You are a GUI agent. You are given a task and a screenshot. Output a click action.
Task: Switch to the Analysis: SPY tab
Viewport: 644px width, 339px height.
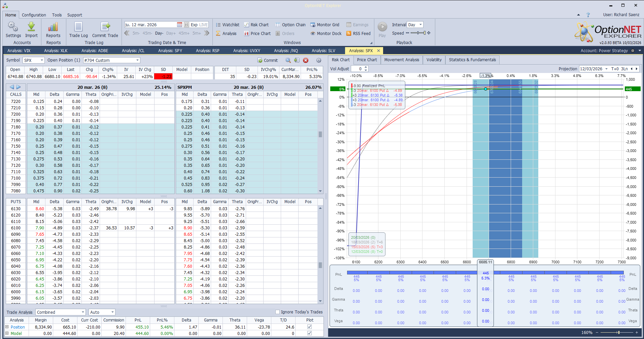170,51
